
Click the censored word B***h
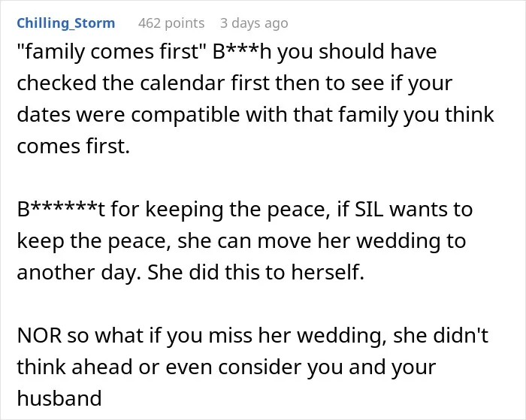[241, 52]
